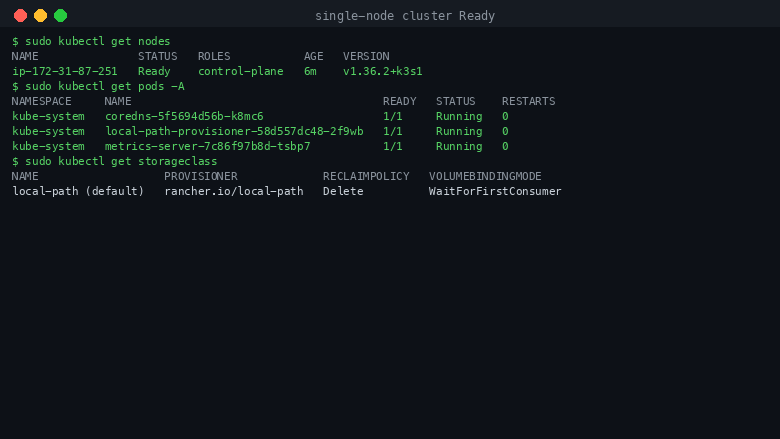The height and width of the screenshot is (439, 780).
Task: Click the RESTARTS column header
Action: [x=528, y=101]
